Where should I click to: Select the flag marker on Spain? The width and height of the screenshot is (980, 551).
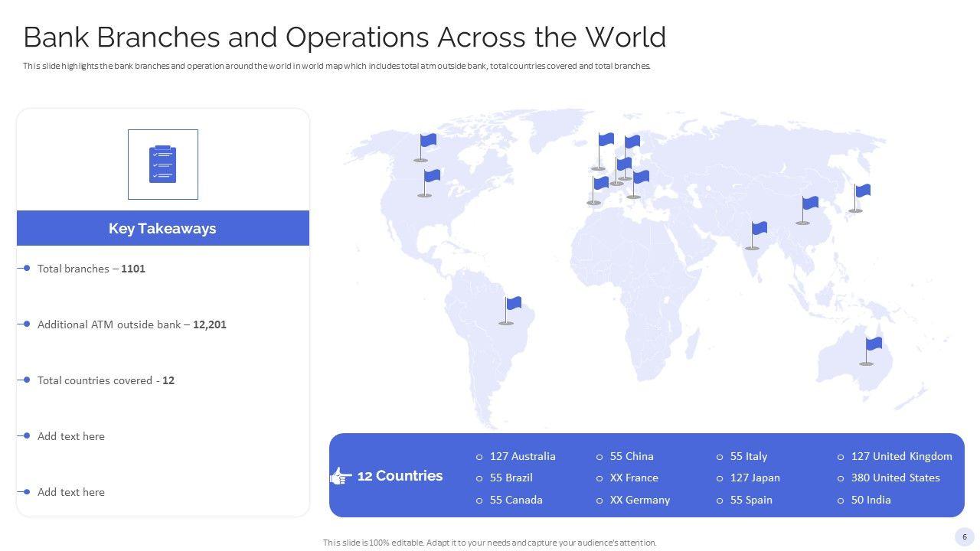[597, 191]
